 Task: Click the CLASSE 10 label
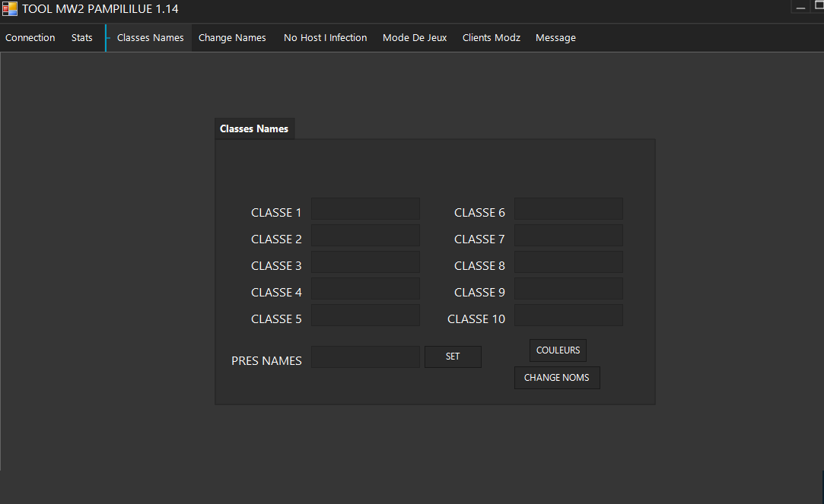click(x=476, y=319)
